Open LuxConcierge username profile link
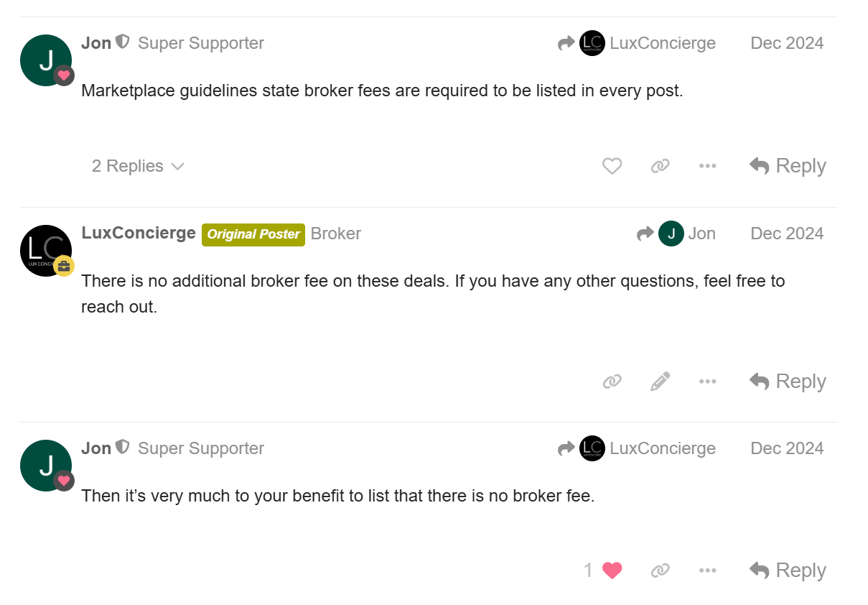Image resolution: width=868 pixels, height=605 pixels. (139, 233)
